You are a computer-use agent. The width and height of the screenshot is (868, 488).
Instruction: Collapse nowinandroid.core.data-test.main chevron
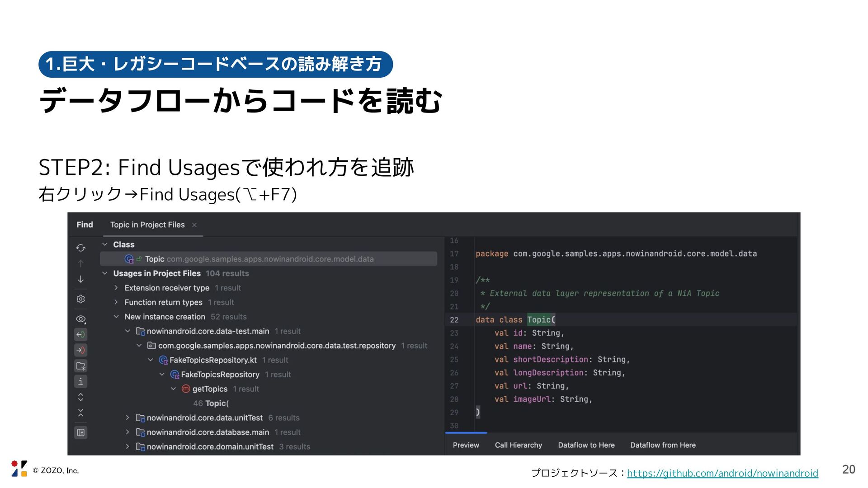coord(128,331)
